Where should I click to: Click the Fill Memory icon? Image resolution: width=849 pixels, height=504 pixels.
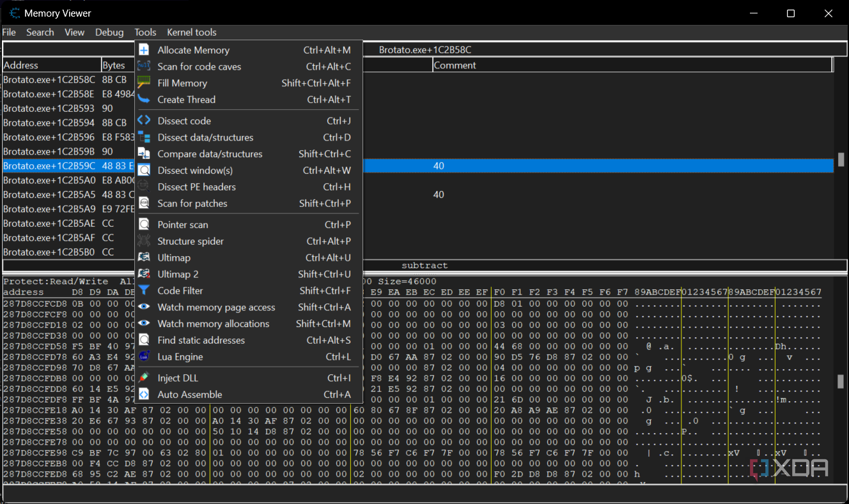tap(144, 83)
